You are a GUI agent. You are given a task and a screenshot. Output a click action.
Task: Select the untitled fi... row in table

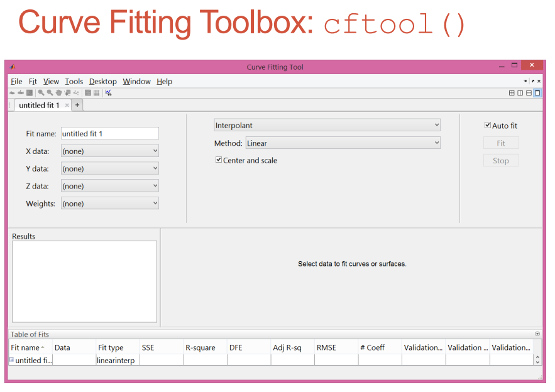point(271,360)
